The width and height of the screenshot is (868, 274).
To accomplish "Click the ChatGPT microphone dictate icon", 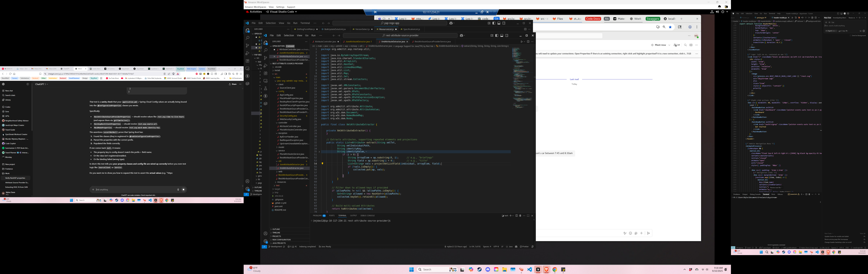I will [178, 189].
